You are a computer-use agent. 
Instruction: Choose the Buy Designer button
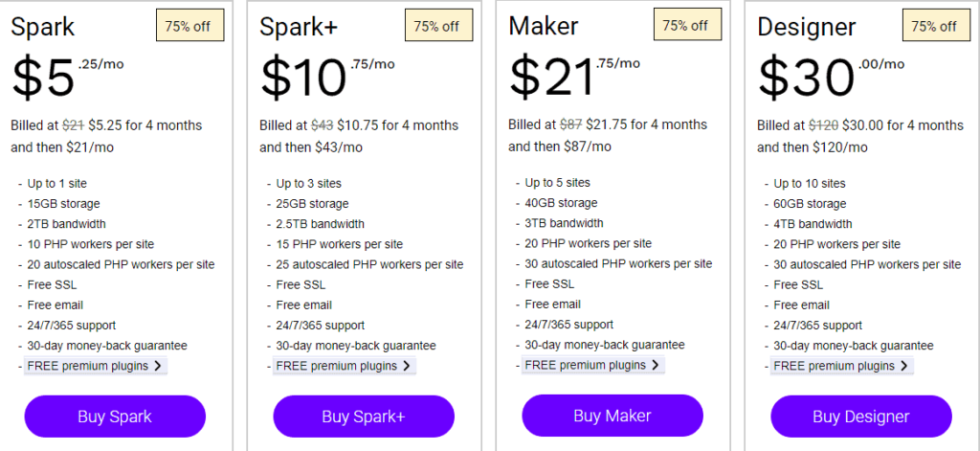coord(861,417)
